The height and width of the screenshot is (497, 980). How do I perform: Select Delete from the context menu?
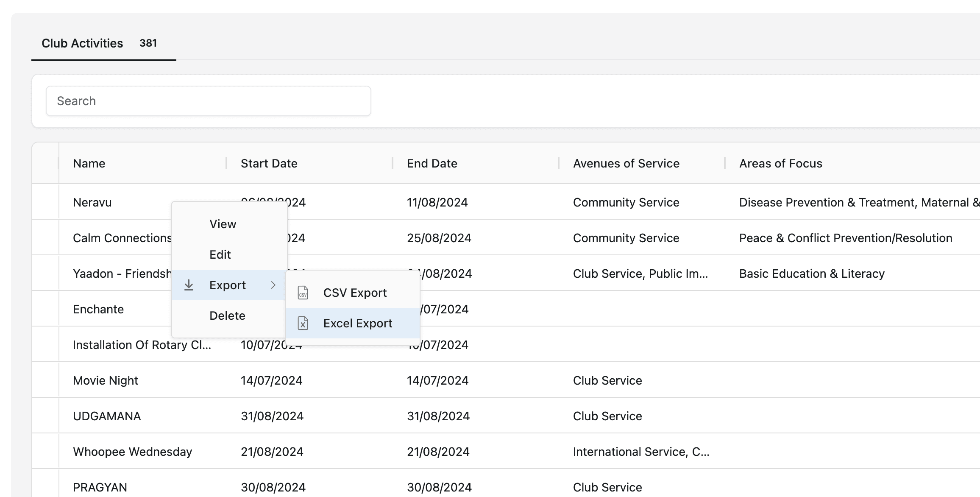coord(227,316)
